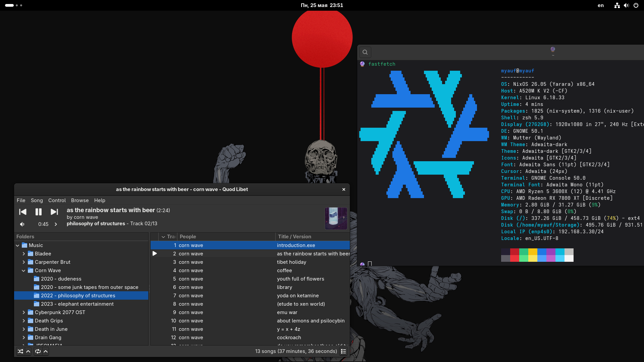Select the 'library' track

tap(250, 287)
